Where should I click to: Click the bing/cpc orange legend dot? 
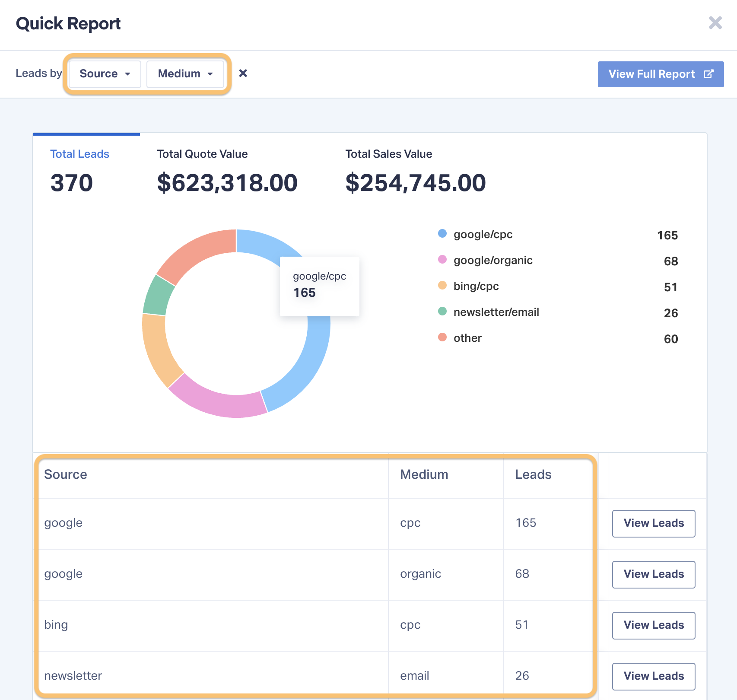coord(442,286)
